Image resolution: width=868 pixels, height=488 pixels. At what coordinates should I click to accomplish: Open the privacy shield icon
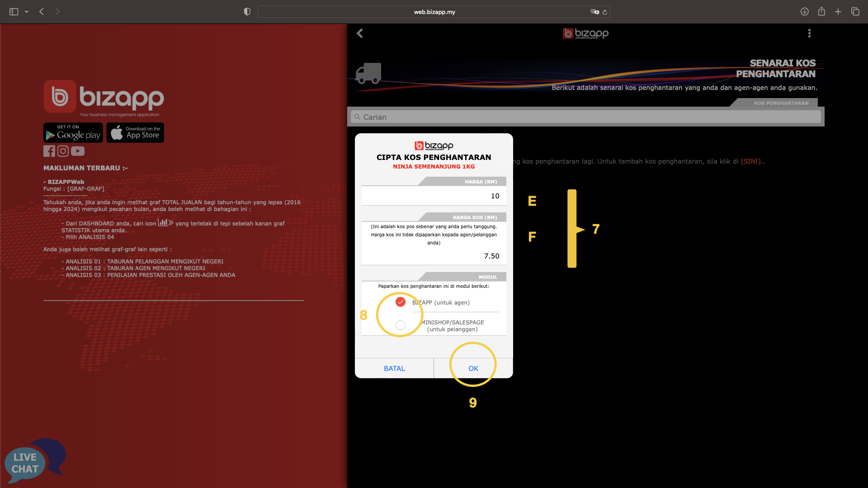247,12
